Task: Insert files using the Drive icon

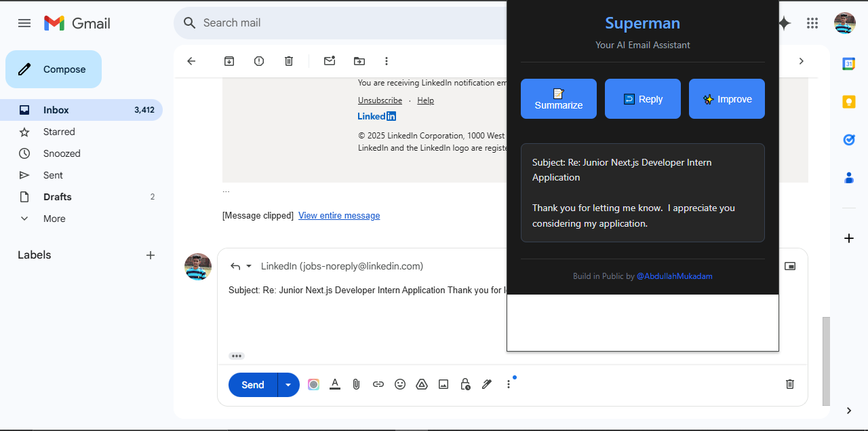Action: click(x=422, y=384)
